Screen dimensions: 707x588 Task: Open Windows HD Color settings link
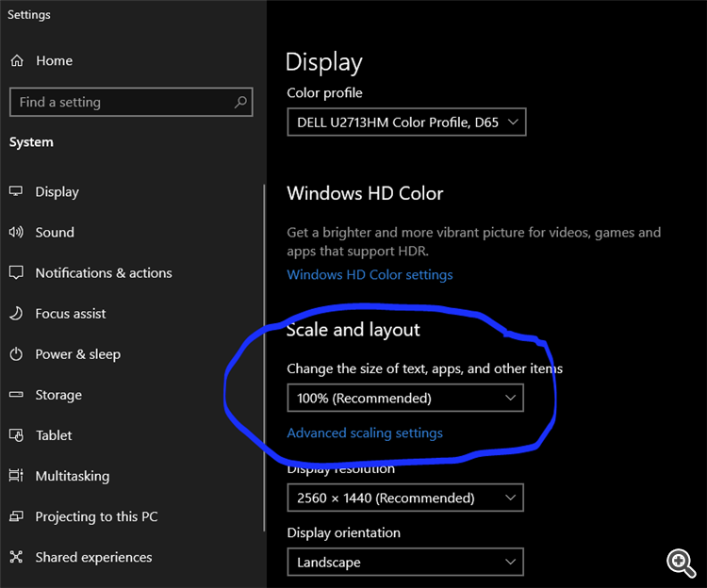tap(370, 275)
